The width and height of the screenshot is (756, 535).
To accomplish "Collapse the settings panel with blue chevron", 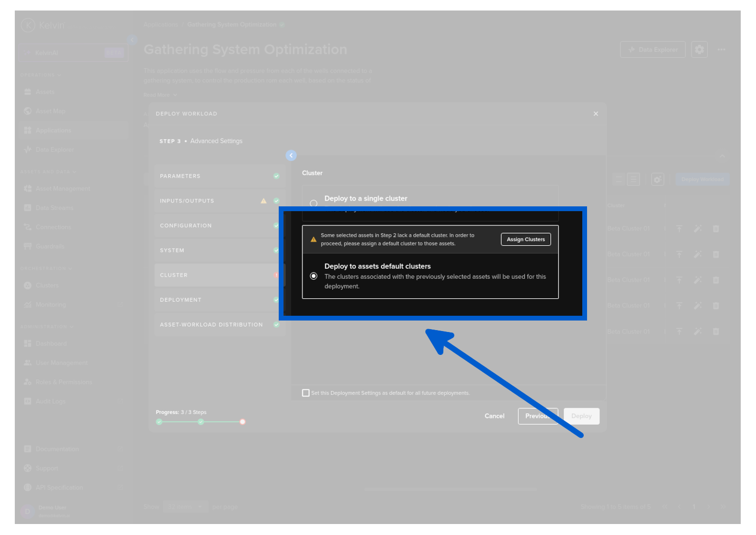I will pyautogui.click(x=291, y=155).
